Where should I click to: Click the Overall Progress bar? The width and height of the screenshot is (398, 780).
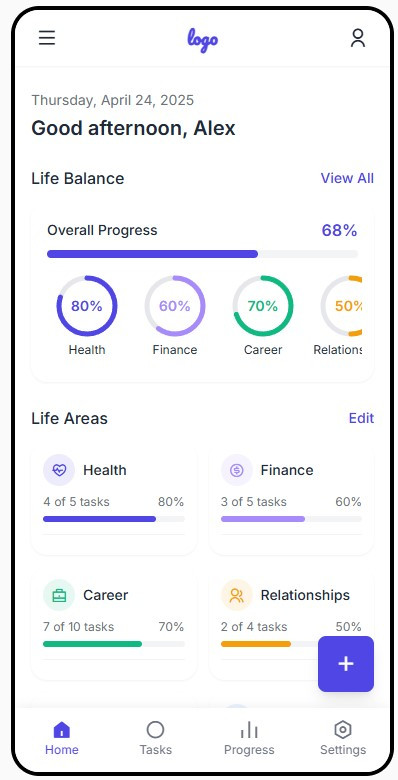[202, 254]
